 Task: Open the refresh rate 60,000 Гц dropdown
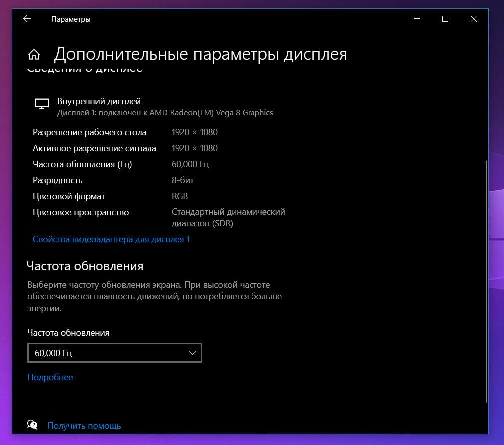coord(115,353)
